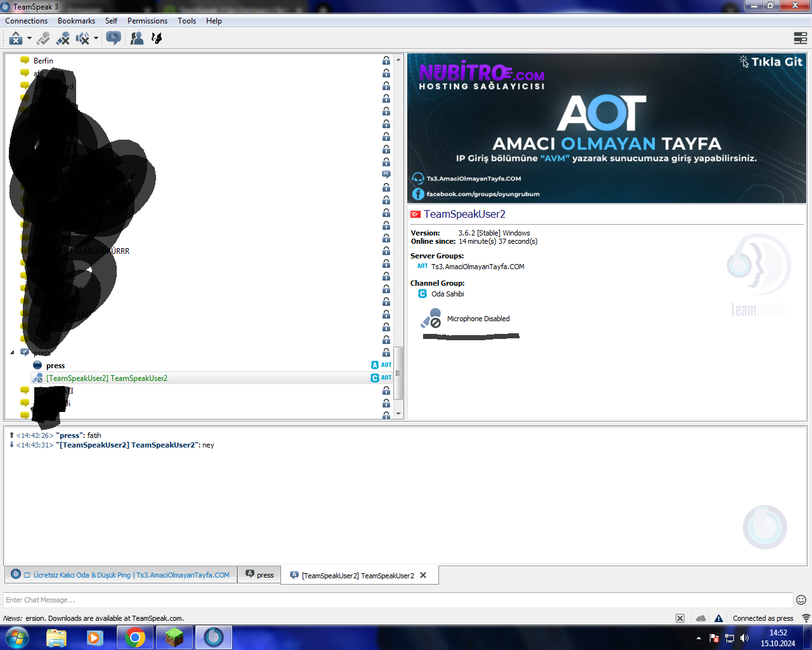
Task: Click the A badge on the press user row
Action: [x=375, y=365]
